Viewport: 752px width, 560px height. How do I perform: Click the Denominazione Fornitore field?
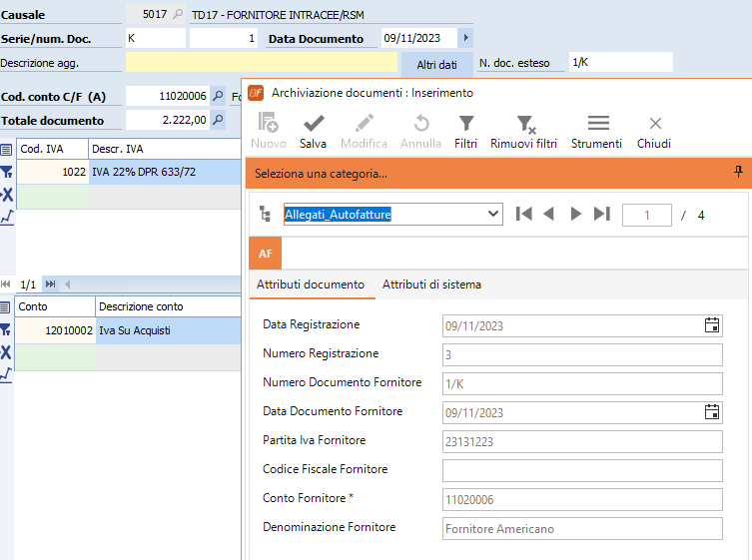click(582, 528)
